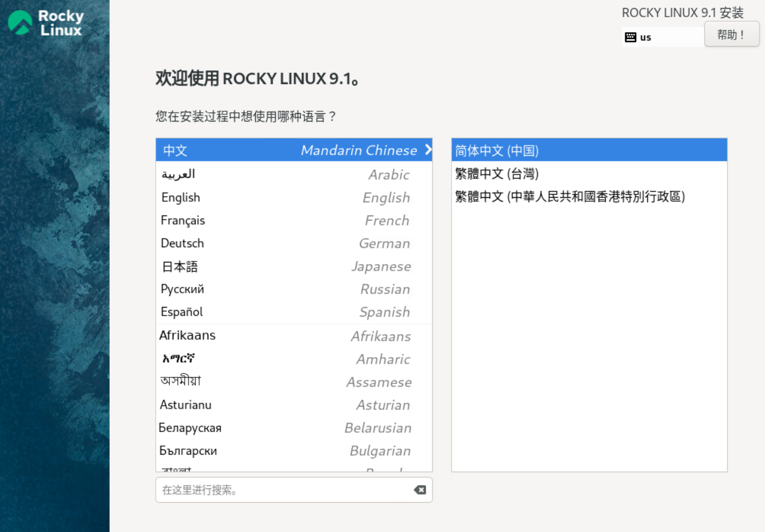Select English in the language list
This screenshot has width=765, height=532.
294,197
